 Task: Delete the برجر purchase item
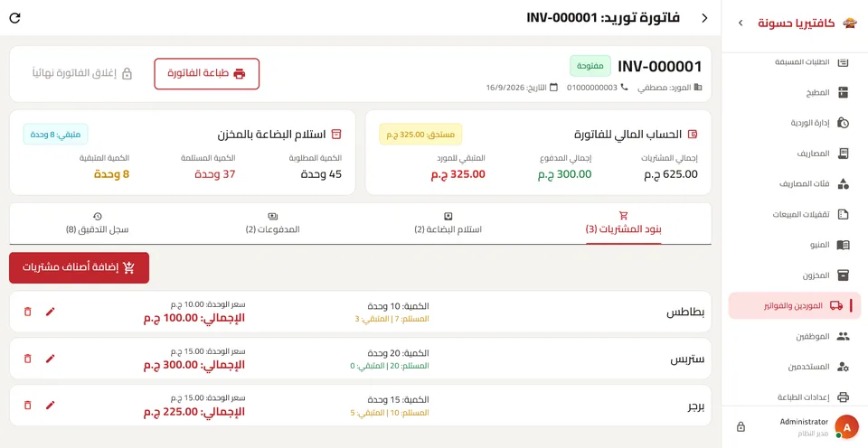pyautogui.click(x=28, y=405)
